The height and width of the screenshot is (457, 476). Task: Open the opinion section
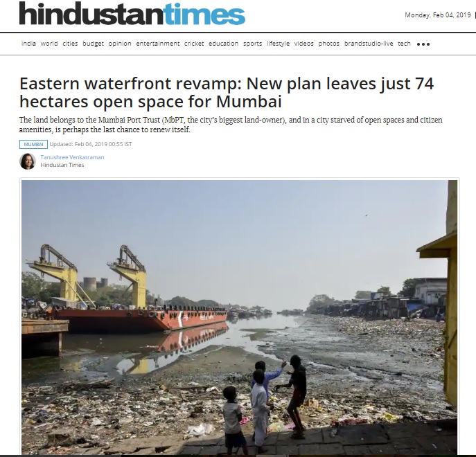point(120,44)
